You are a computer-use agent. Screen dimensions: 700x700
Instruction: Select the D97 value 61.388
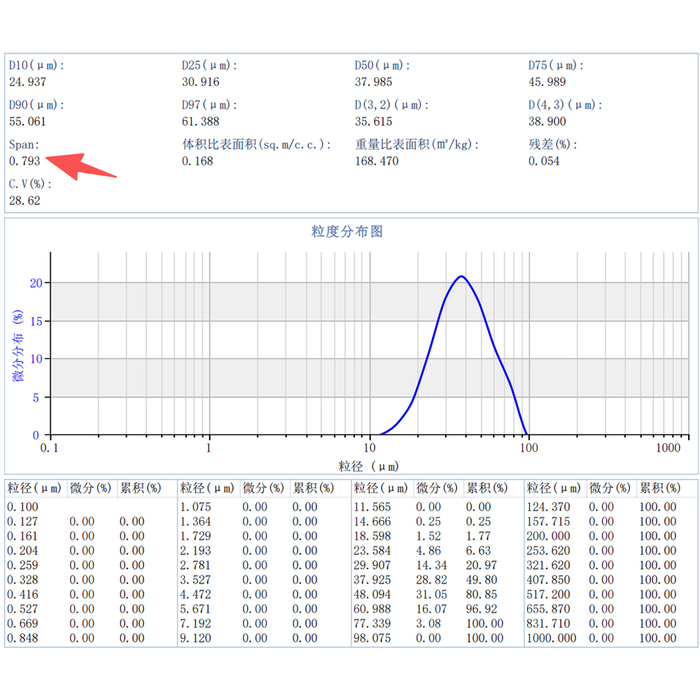click(x=200, y=121)
